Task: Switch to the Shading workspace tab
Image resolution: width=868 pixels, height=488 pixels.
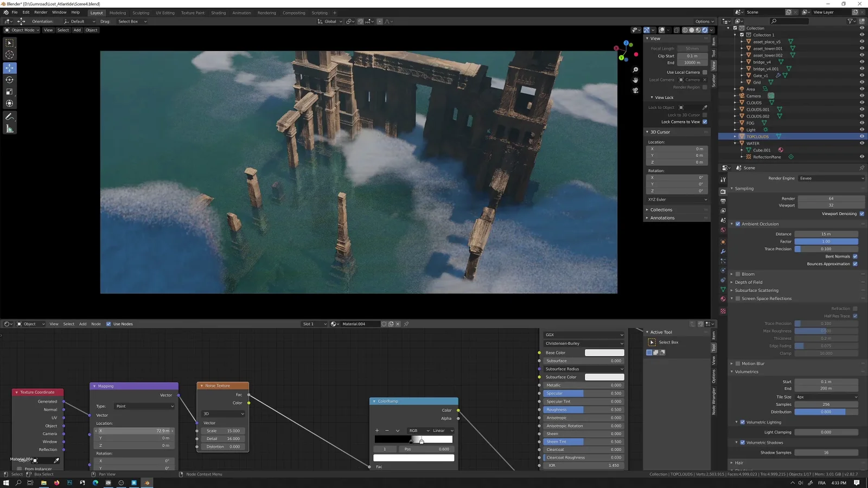Action: (218, 12)
